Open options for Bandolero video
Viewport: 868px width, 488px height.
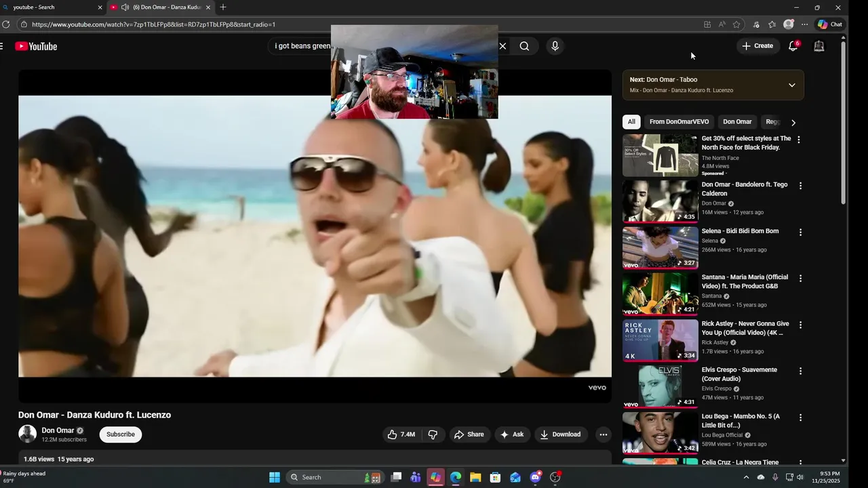pos(800,186)
